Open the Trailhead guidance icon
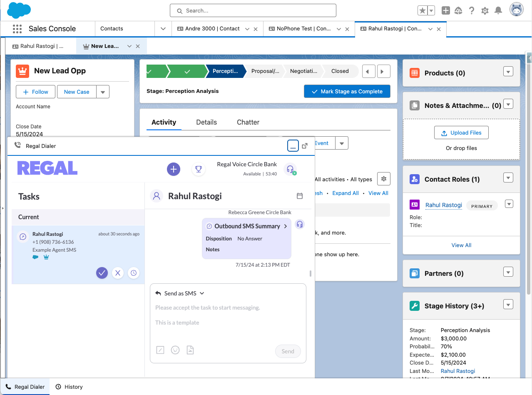Image resolution: width=532 pixels, height=395 pixels. coord(458,11)
